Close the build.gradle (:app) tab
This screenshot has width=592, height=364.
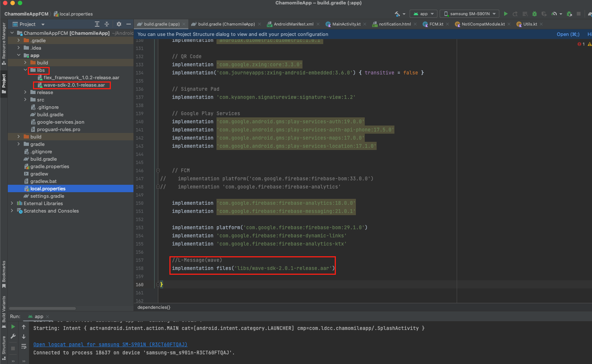click(x=184, y=24)
